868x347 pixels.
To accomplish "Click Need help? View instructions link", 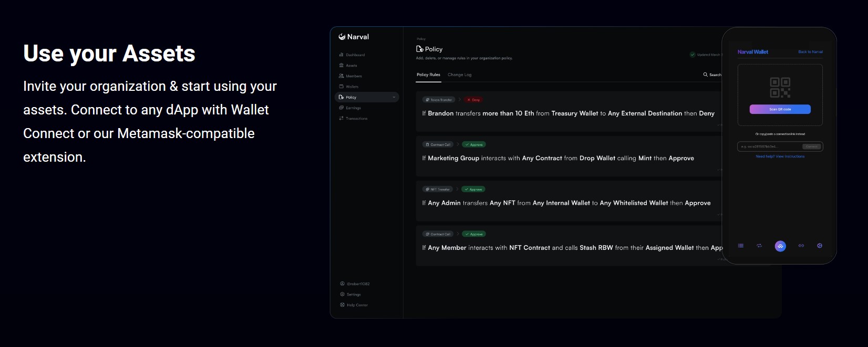I will [780, 156].
